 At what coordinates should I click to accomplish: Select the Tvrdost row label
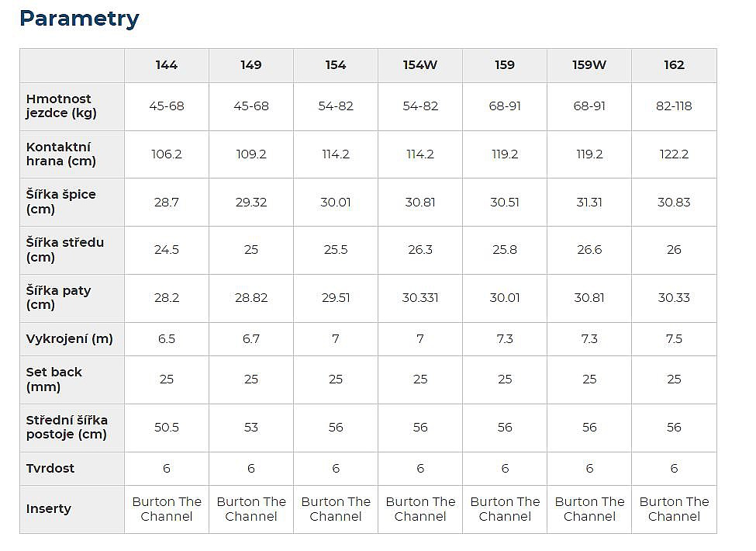tap(50, 469)
